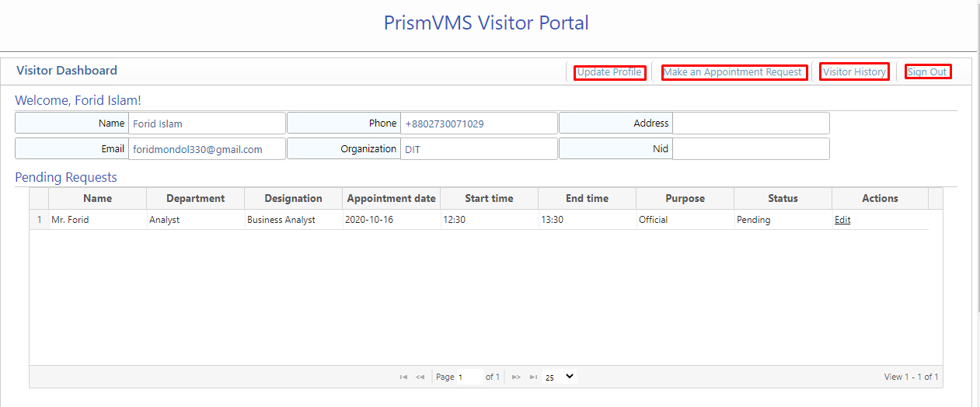Click the next page pager icon
Screen dimensions: 980x407
516,377
